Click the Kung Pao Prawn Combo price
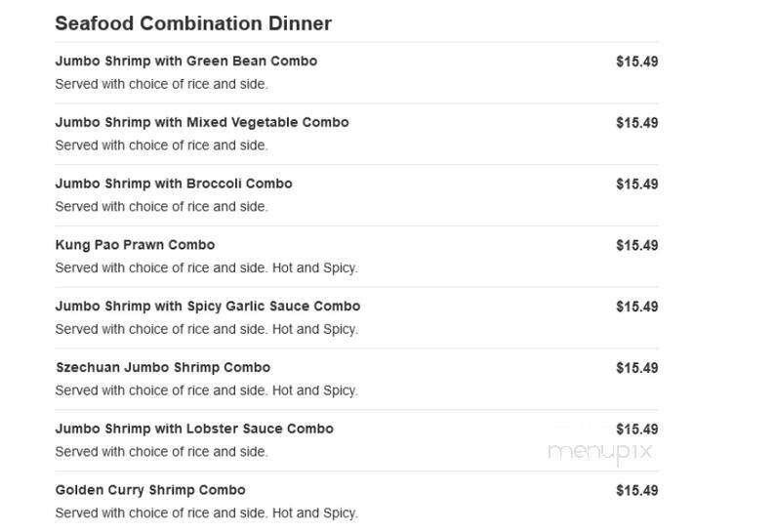775x532 pixels. click(x=637, y=246)
